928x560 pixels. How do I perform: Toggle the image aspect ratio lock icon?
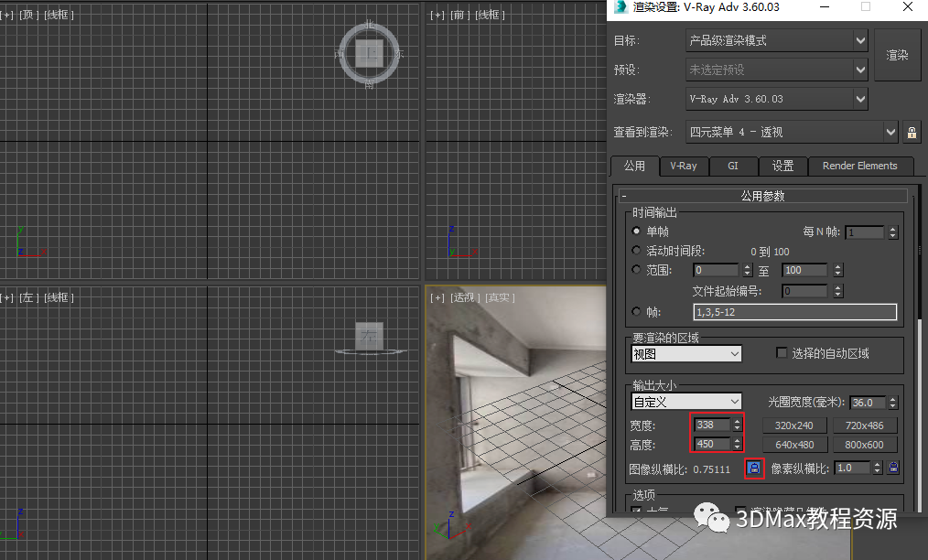(x=754, y=468)
